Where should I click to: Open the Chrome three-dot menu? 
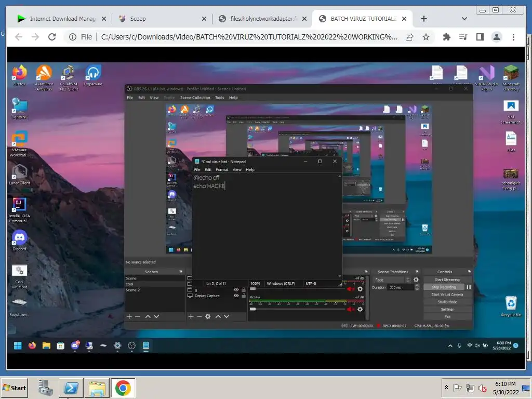(513, 37)
